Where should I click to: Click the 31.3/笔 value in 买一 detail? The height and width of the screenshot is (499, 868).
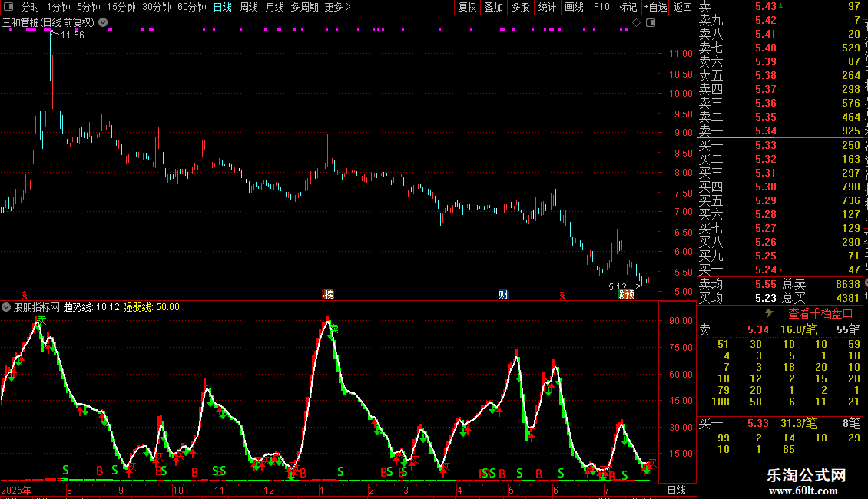(x=798, y=423)
